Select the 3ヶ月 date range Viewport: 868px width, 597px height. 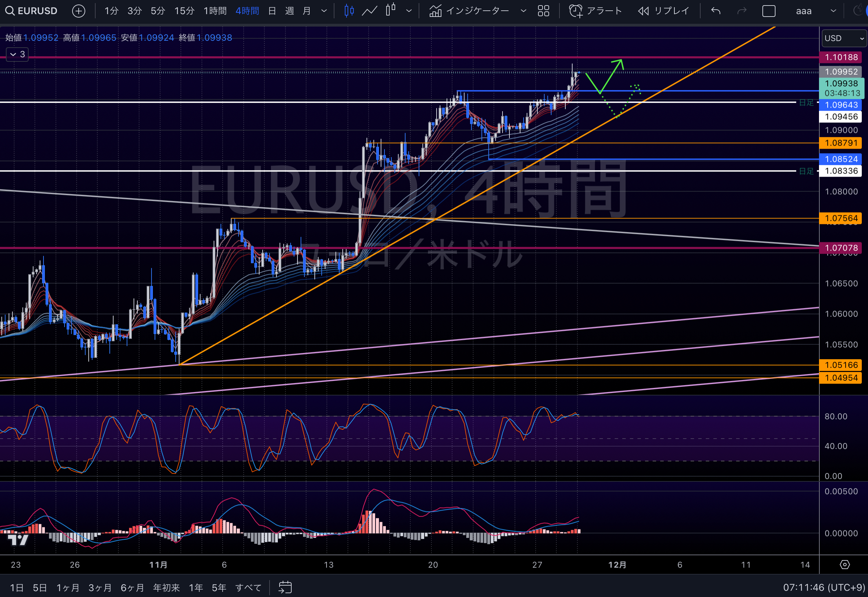100,587
